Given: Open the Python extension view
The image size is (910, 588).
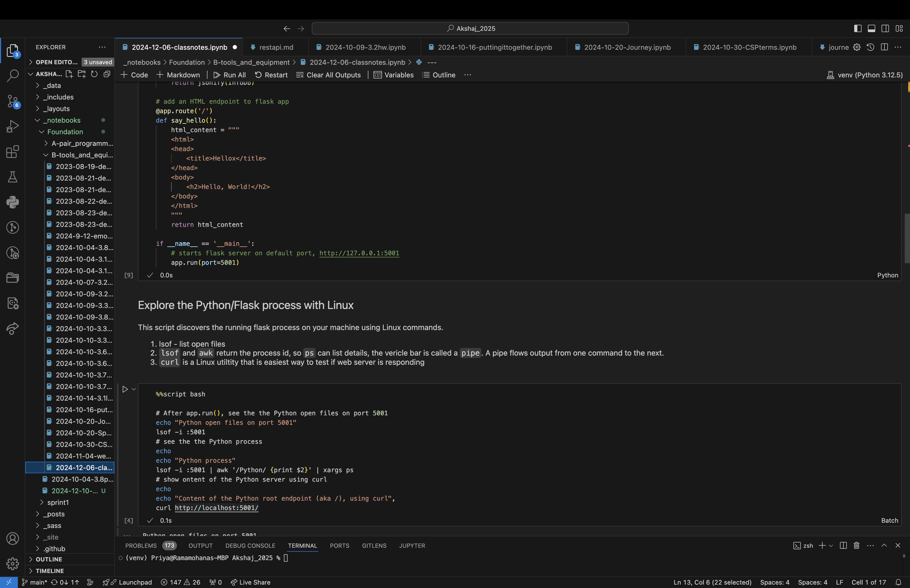Looking at the screenshot, I should click(13, 202).
